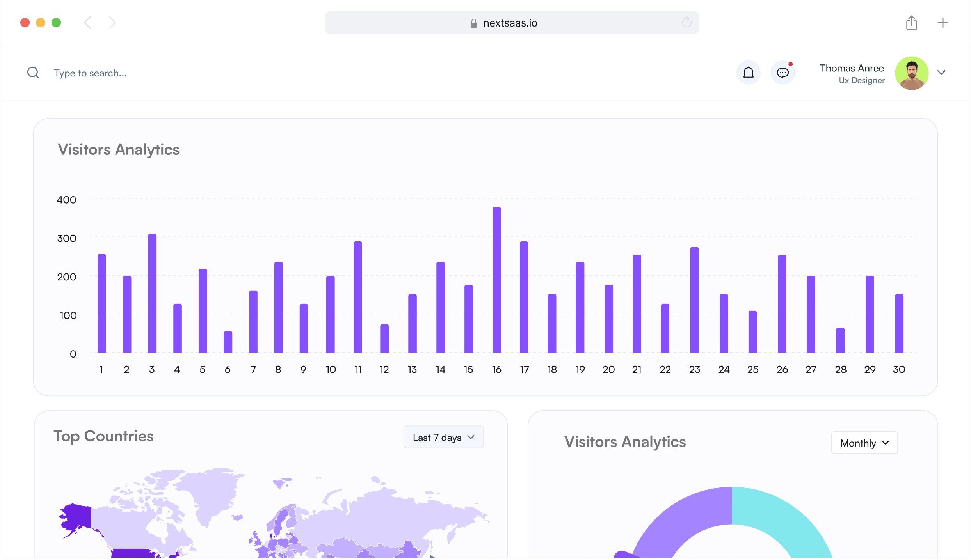Open the notifications bell icon

[748, 73]
